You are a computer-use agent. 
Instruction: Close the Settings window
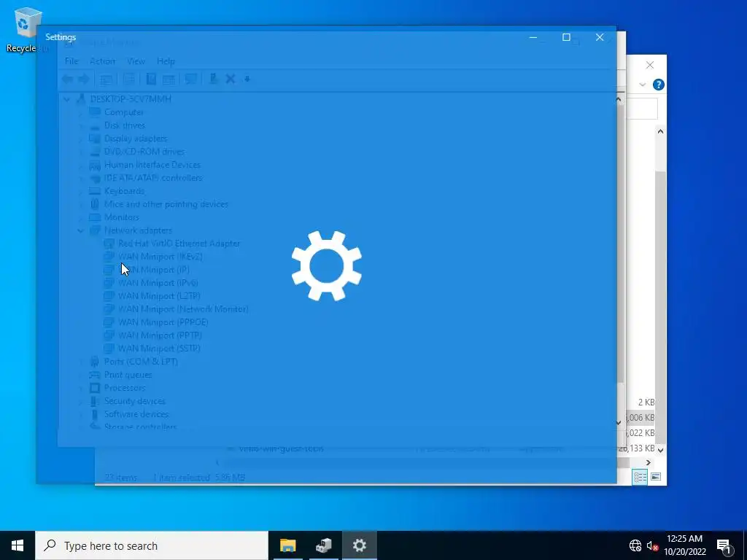click(x=600, y=37)
